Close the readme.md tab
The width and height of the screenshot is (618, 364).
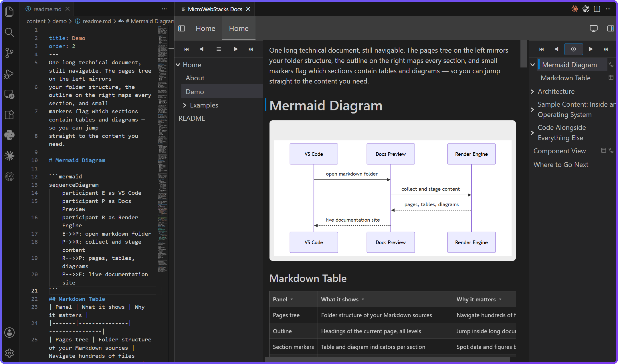click(68, 9)
